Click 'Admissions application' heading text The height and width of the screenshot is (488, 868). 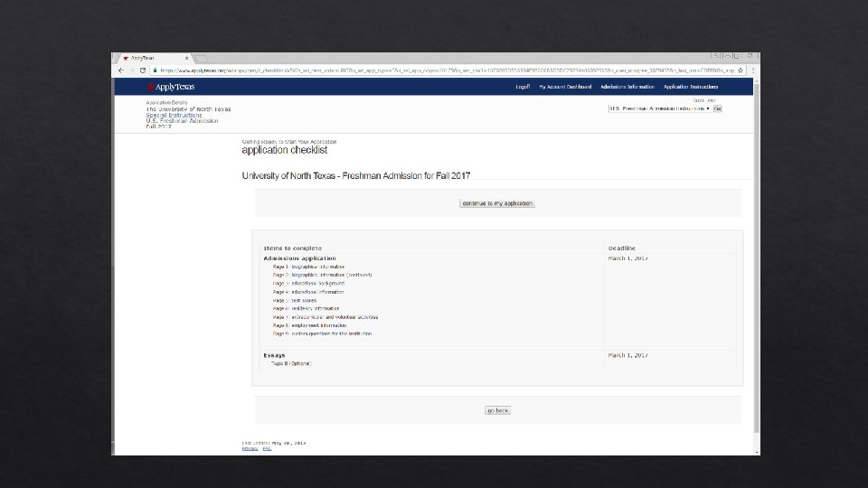click(x=299, y=258)
